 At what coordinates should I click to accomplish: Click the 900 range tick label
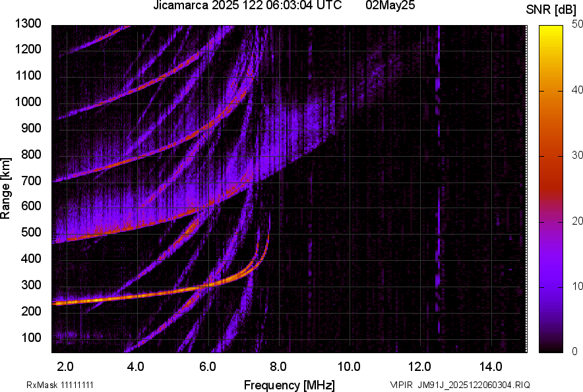(31, 128)
